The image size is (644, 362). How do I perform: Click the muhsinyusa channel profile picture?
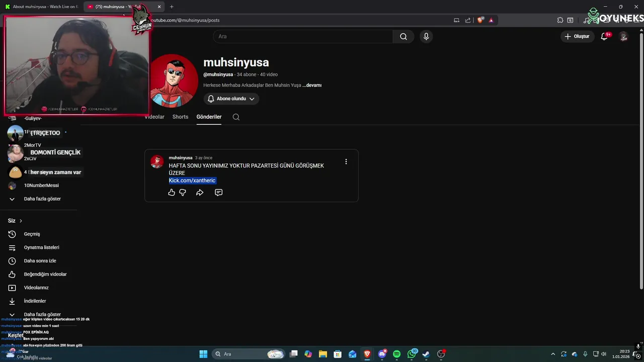pos(174,80)
